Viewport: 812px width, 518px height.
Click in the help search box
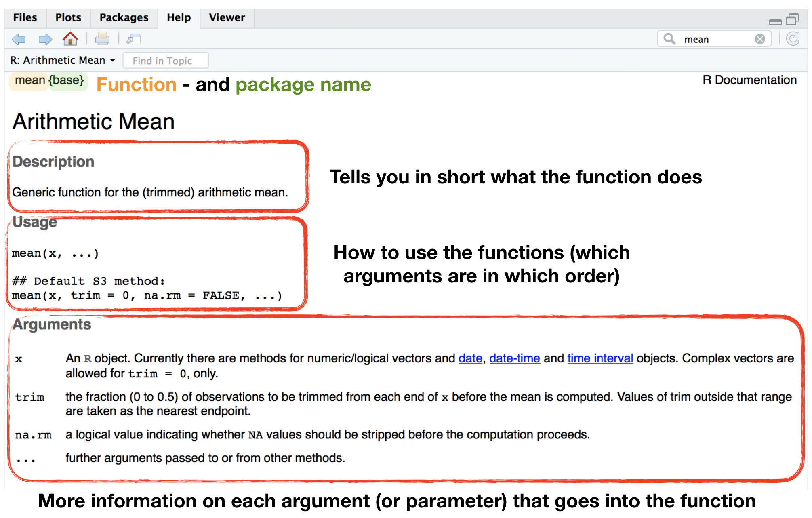coord(715,39)
